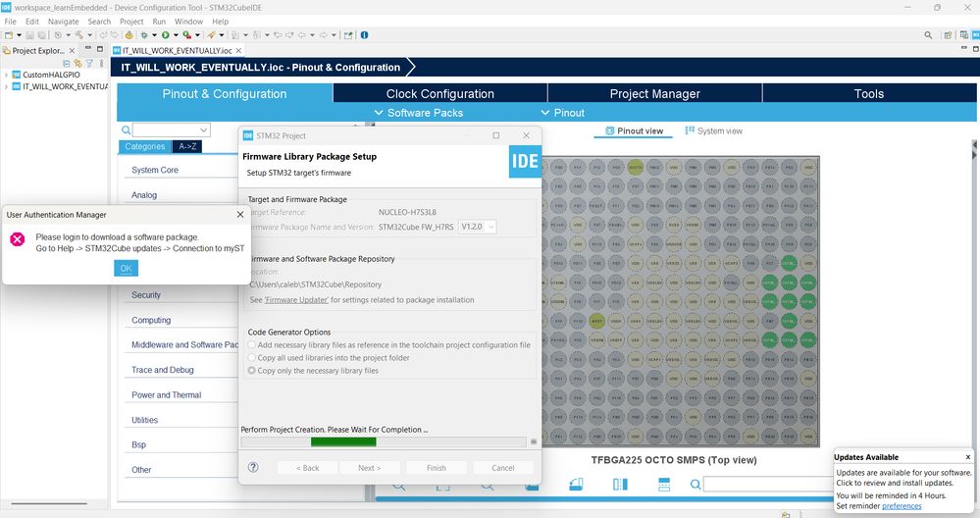
Task: Click the Debug bug toolbar icon
Action: (144, 35)
